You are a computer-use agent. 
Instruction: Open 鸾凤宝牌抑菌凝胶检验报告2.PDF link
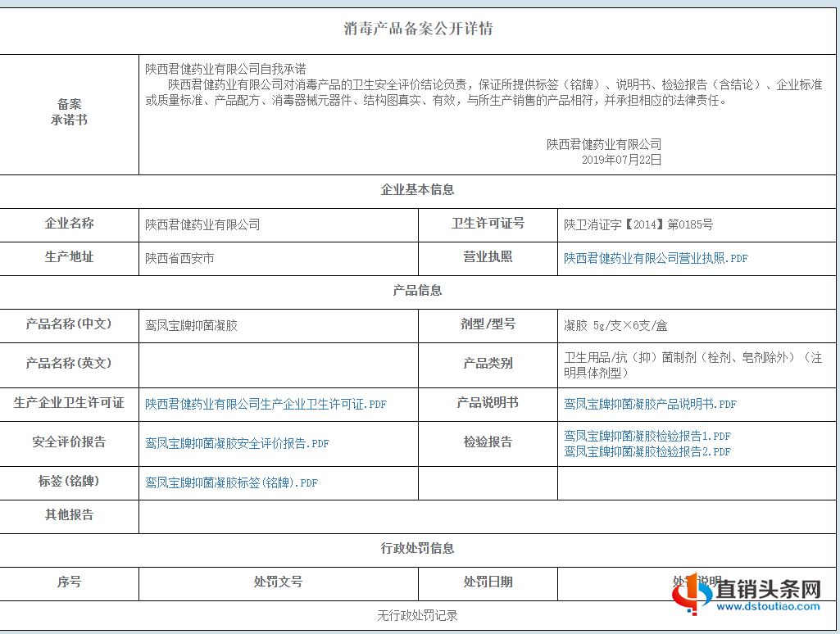[x=647, y=451]
